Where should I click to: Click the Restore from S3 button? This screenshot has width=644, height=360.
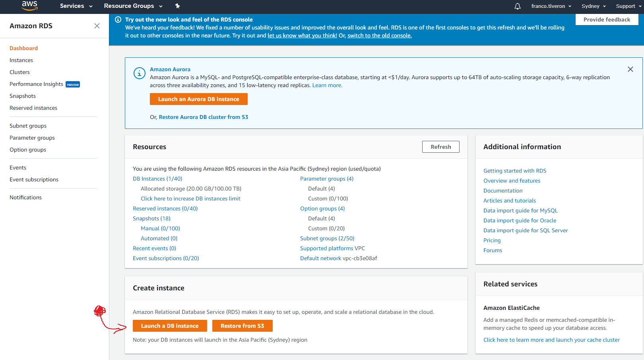click(242, 326)
